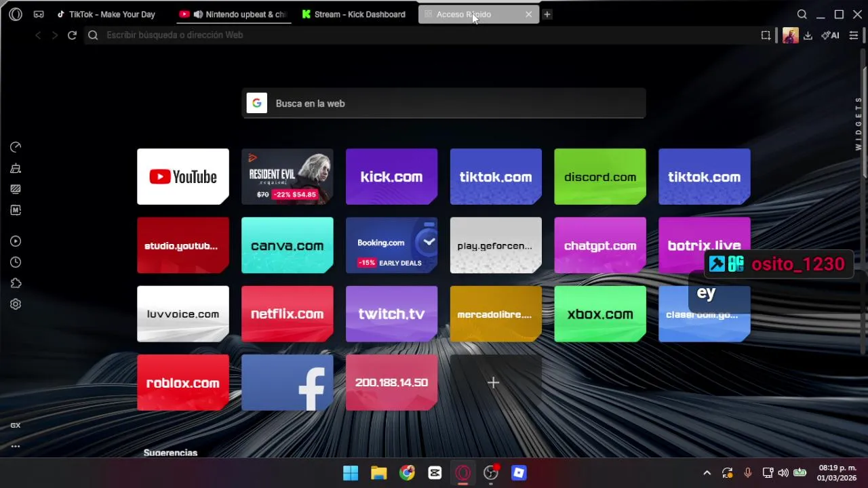Open the downloads icon

pos(808,35)
